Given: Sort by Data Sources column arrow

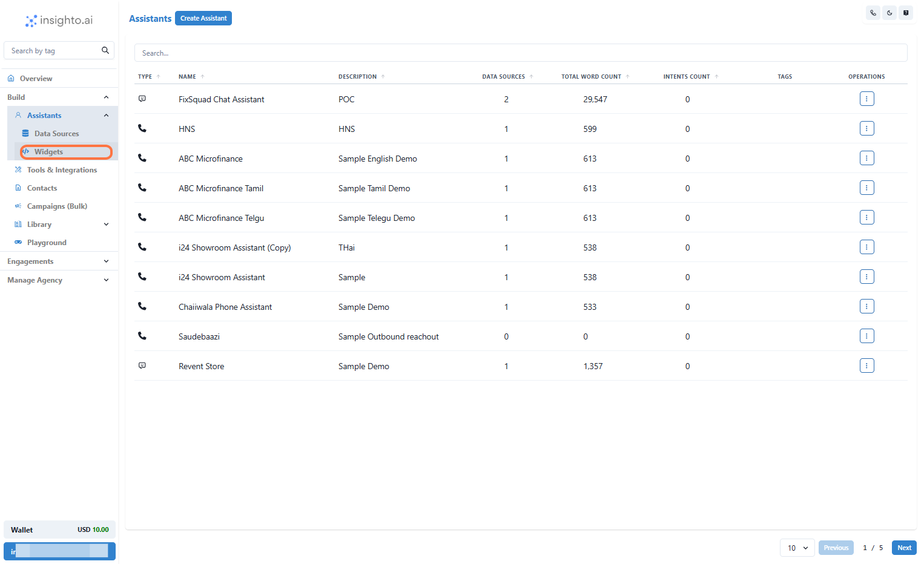Looking at the screenshot, I should 532,77.
